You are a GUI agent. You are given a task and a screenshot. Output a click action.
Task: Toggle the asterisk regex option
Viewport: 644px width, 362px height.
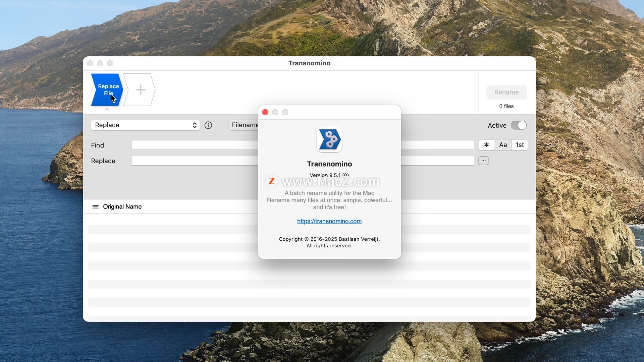coord(486,145)
